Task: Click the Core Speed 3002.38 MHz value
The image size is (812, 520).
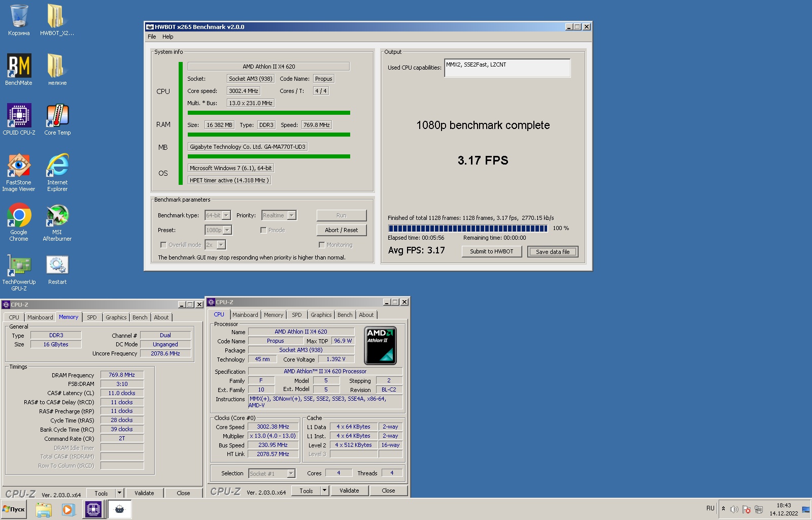Action: [273, 427]
